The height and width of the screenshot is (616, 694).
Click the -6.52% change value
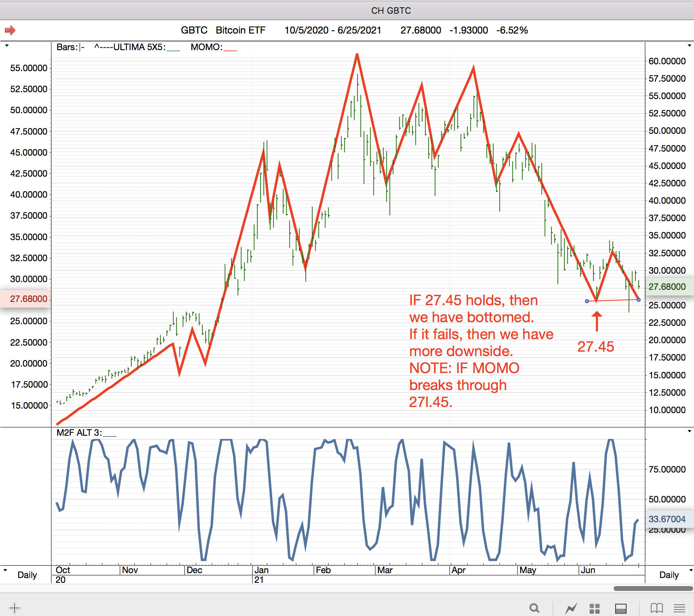pyautogui.click(x=512, y=30)
